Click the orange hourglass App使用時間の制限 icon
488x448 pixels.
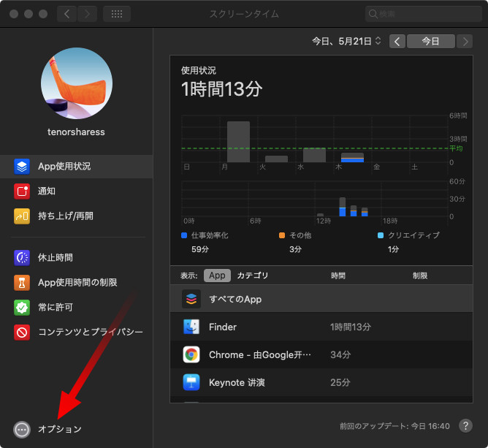22,283
